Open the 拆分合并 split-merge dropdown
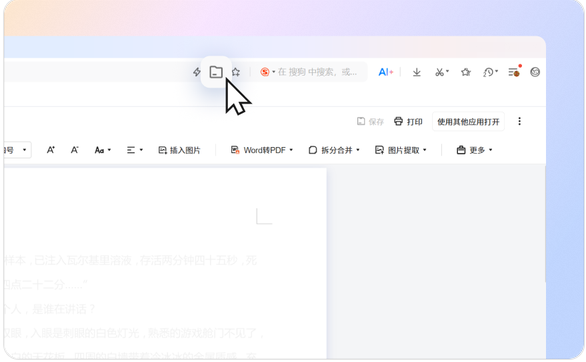Screen dimensions: 586x362 pyautogui.click(x=334, y=150)
